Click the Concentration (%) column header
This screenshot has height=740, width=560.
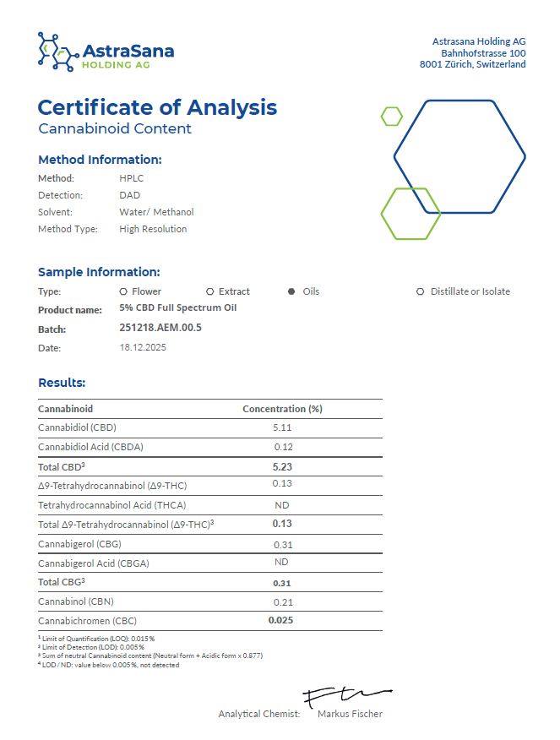point(282,409)
